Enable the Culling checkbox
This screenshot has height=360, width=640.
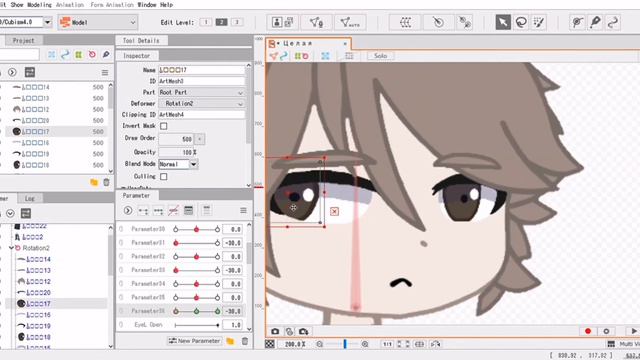[x=163, y=177]
